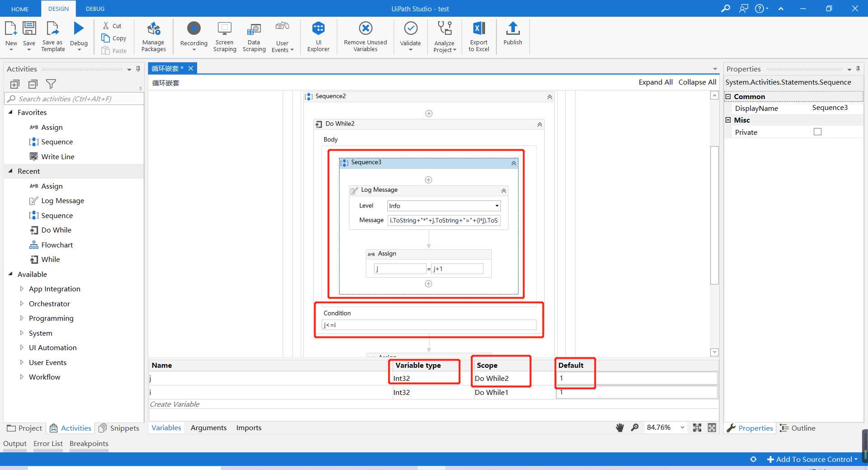
Task: Toggle the Overview minimap icon
Action: [x=712, y=427]
